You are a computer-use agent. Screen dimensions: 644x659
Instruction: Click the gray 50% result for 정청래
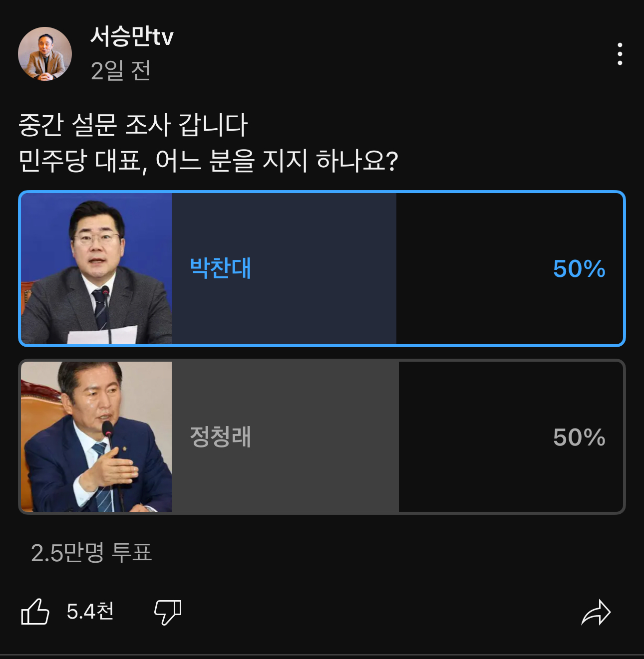point(579,438)
